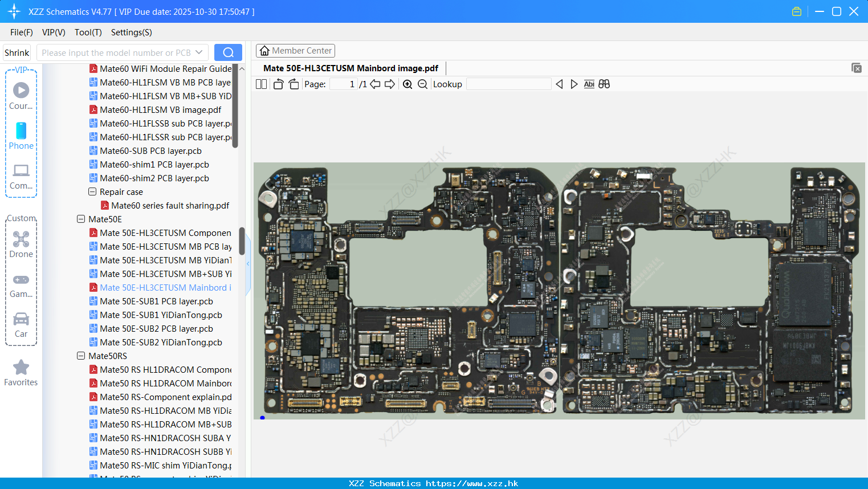Click the blue search button

tap(228, 52)
